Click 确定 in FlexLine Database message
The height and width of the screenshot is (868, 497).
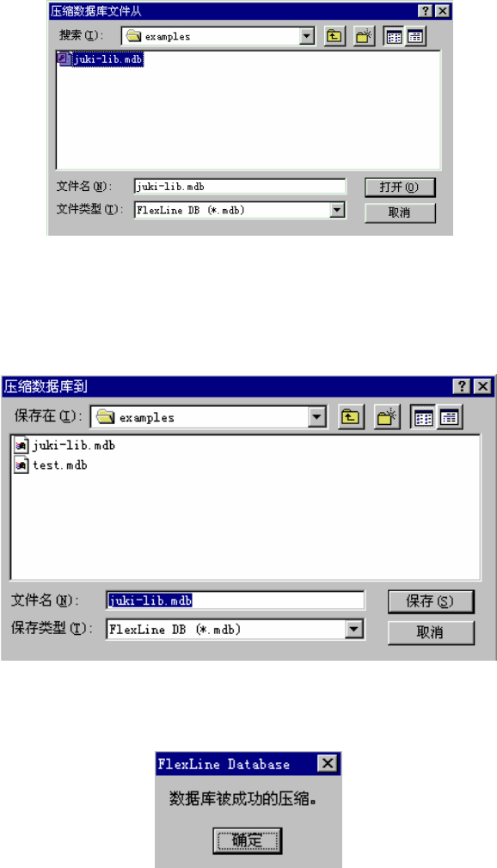(248, 840)
